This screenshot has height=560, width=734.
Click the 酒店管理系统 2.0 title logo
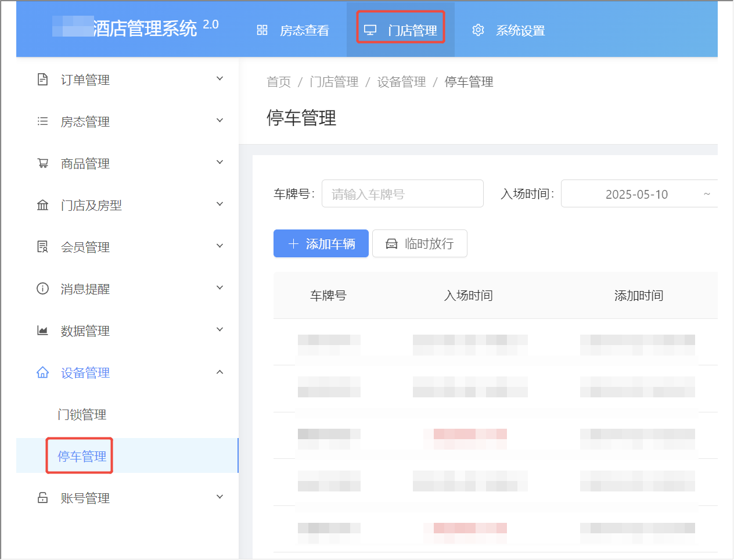pos(135,28)
